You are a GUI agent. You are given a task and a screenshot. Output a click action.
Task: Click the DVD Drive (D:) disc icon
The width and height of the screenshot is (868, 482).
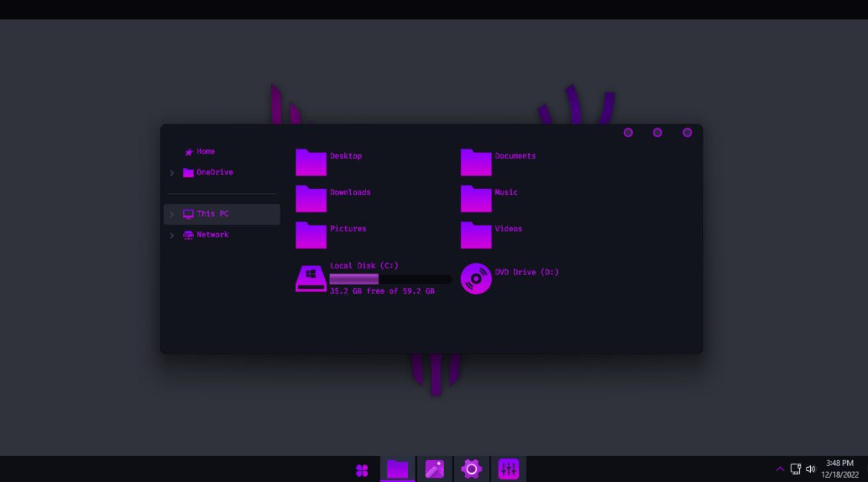tap(476, 279)
